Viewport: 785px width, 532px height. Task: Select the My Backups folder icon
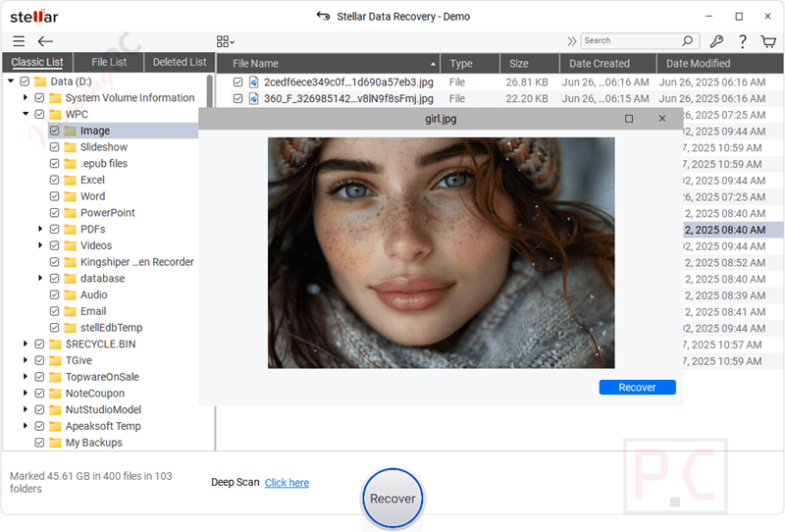(55, 443)
